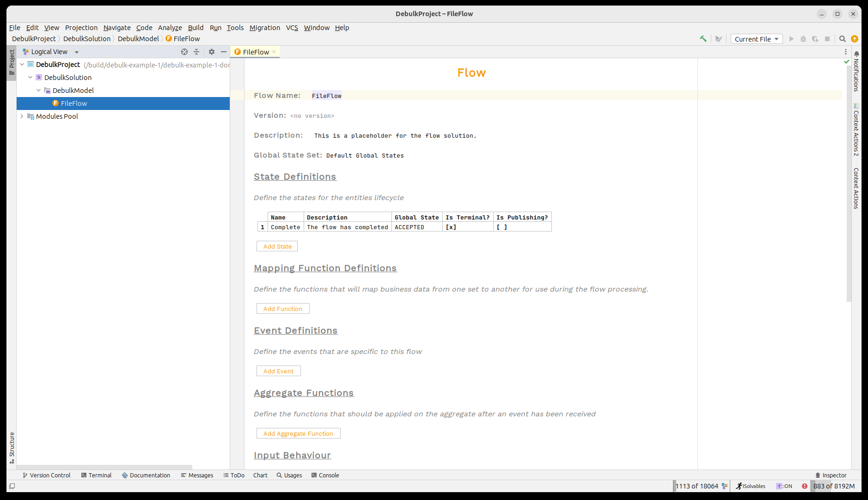Toggle Is Publishing checkbox for Complete state
Screen dimensions: 868x500
(x=501, y=227)
